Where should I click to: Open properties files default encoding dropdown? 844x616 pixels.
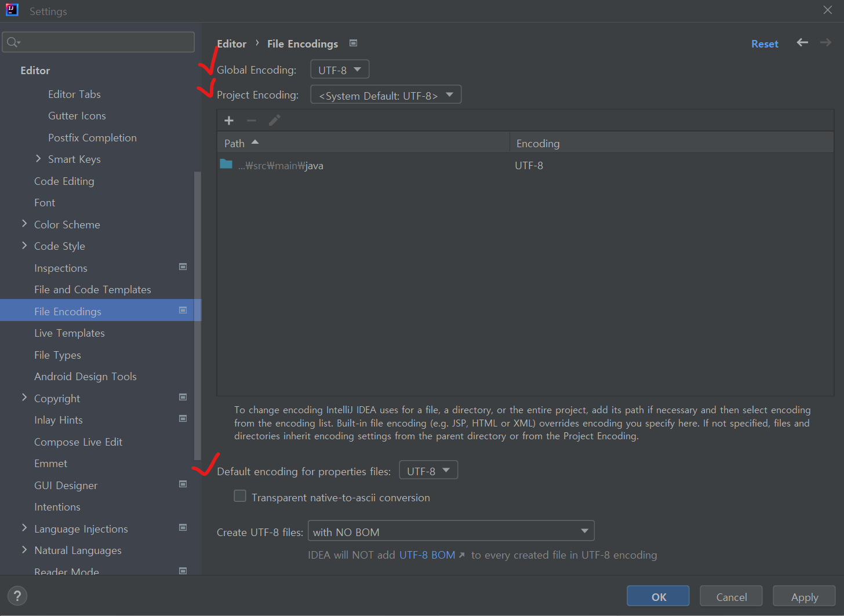pos(428,470)
